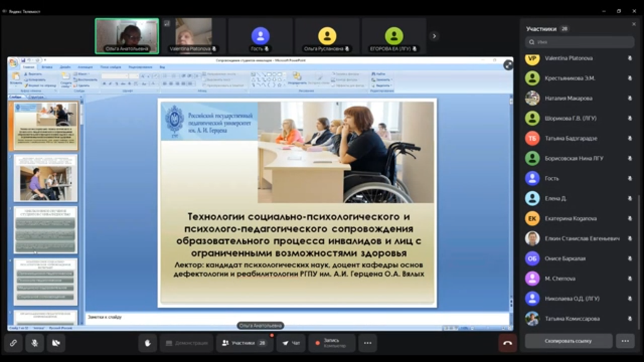Screen dimensions: 644x362
Task: Toggle the participants list button
Action: coord(244,343)
